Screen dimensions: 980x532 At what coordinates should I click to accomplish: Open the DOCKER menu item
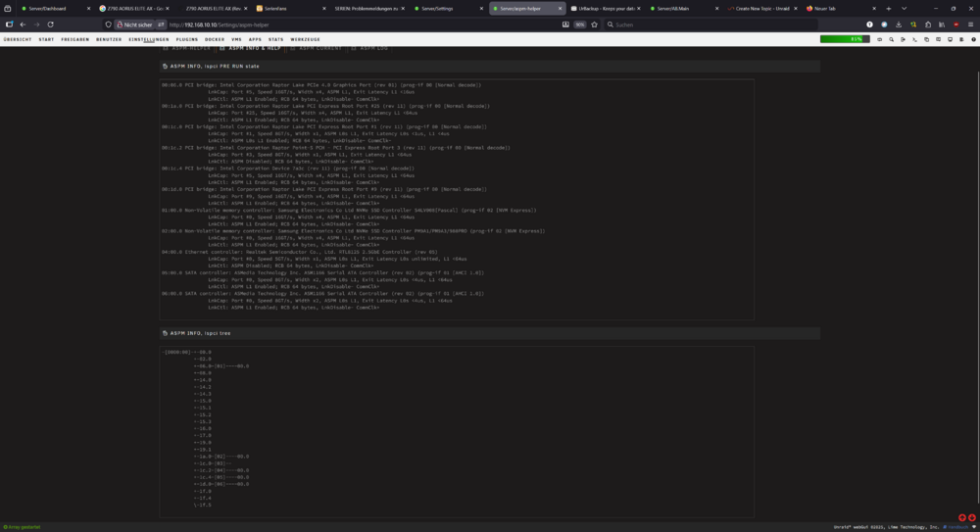point(215,39)
